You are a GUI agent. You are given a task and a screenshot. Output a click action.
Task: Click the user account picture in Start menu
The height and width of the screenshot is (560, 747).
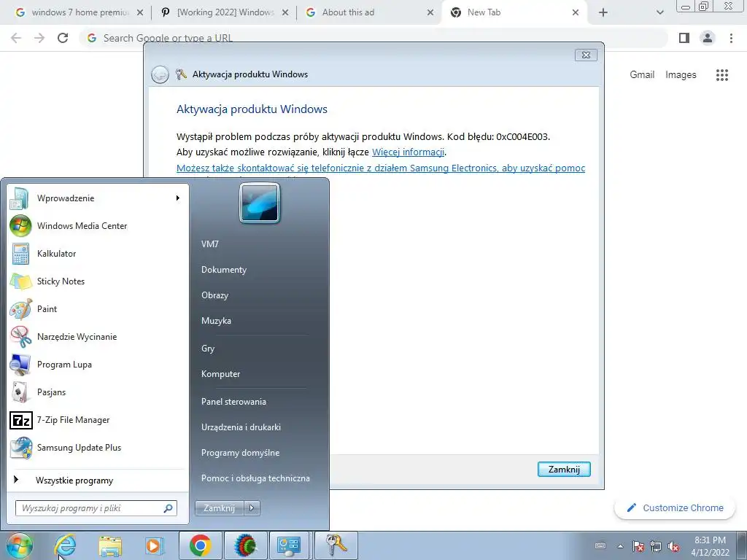(260, 203)
